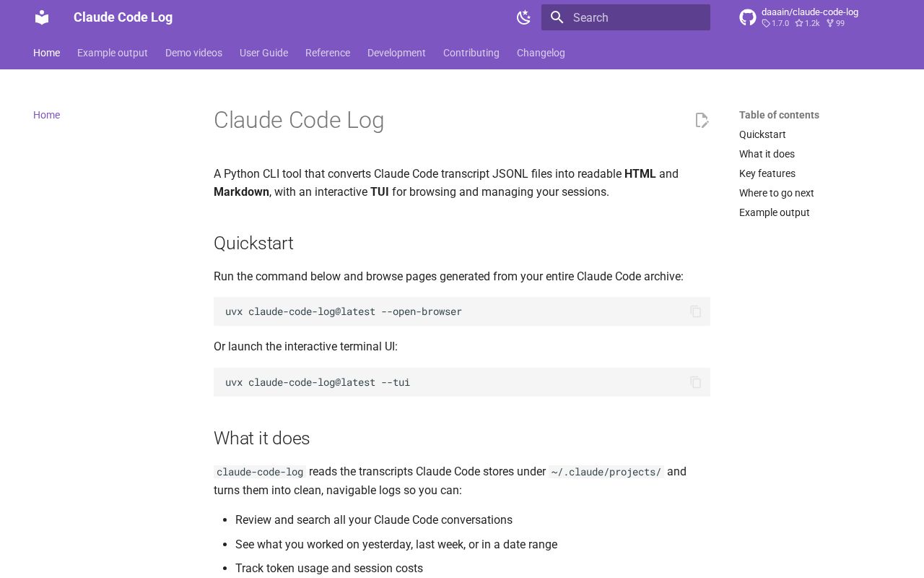Click the Claude Code Log header title
This screenshot has height=578, width=924.
[x=123, y=17]
